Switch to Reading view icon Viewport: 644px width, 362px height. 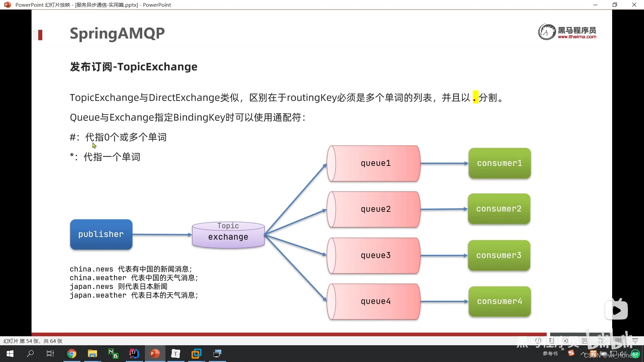pyautogui.click(x=618, y=341)
